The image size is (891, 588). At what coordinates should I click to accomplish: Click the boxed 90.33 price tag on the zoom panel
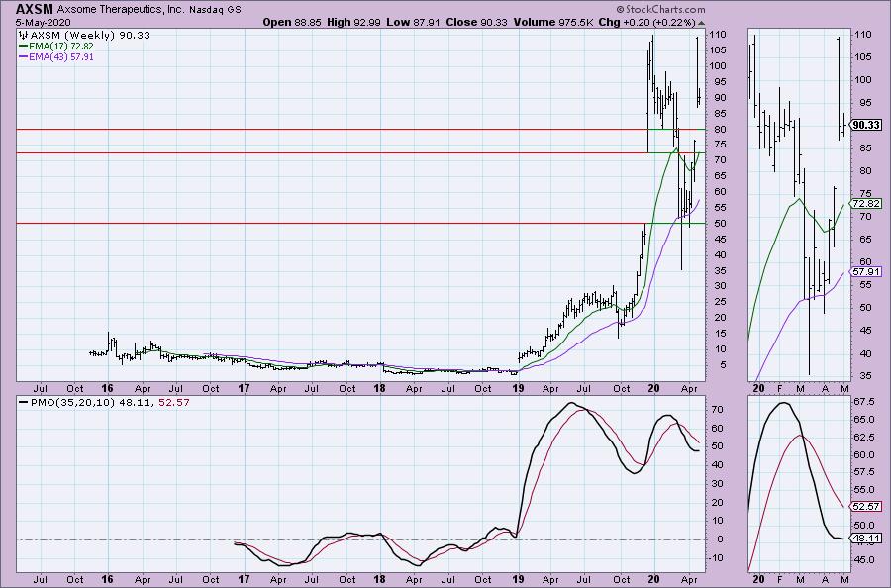(867, 125)
